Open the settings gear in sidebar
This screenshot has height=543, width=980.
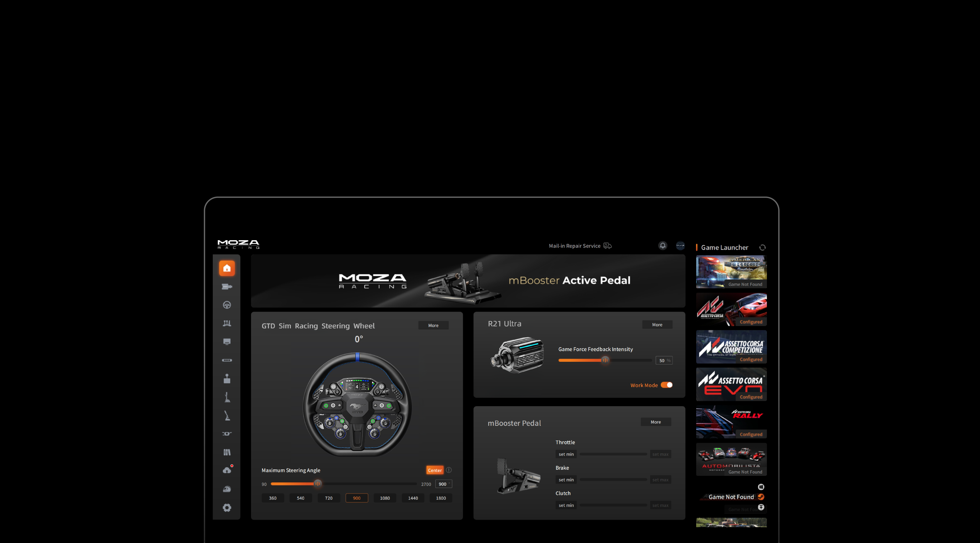pos(227,508)
